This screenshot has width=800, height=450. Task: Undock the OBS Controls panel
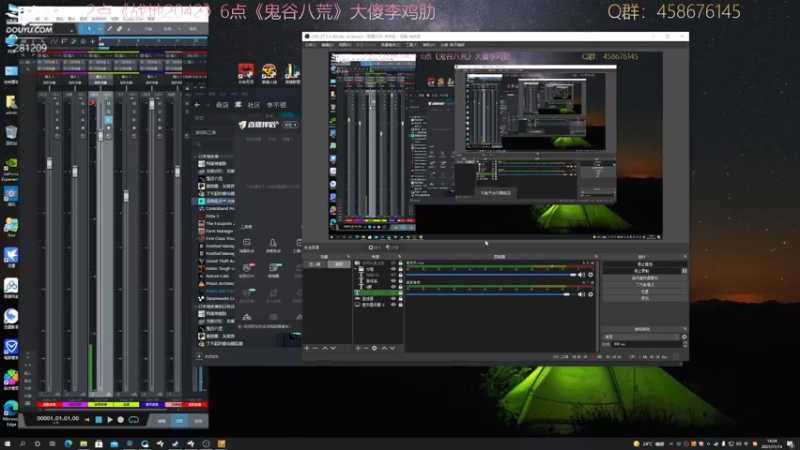click(x=685, y=257)
